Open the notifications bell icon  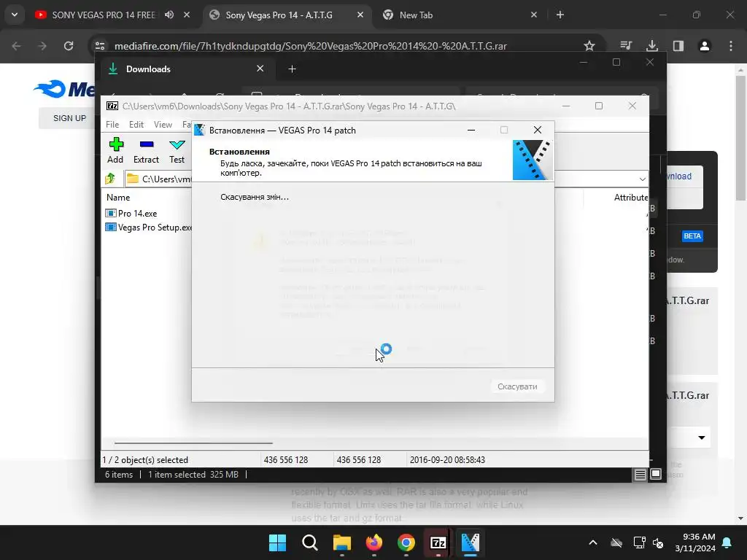coord(727,542)
